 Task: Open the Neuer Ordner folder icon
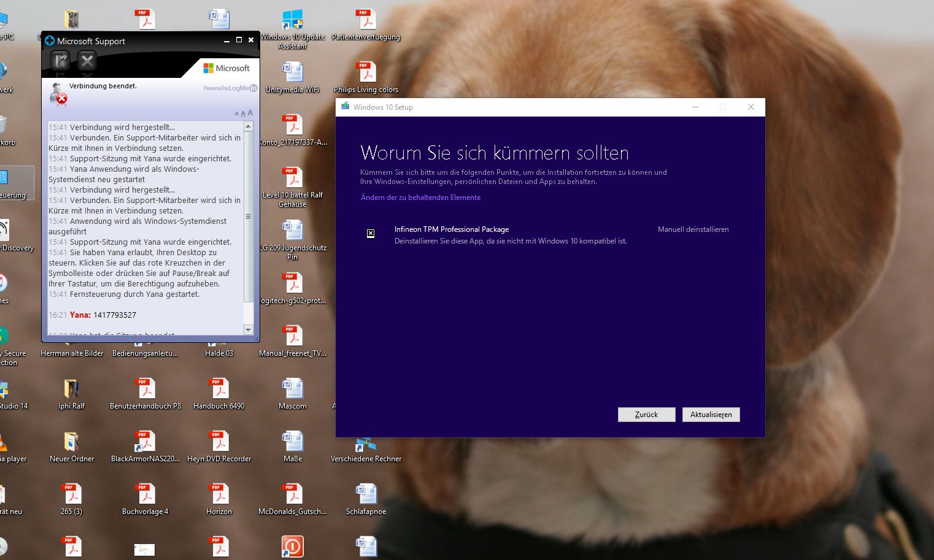(x=72, y=447)
